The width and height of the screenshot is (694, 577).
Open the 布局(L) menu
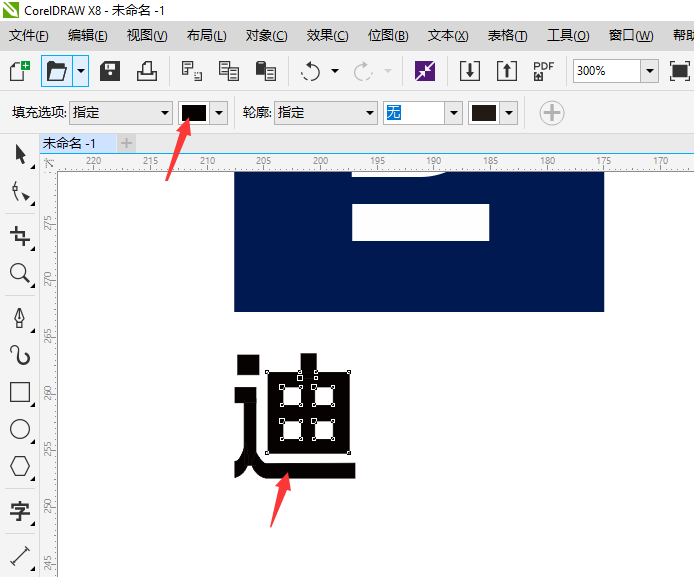pyautogui.click(x=206, y=35)
